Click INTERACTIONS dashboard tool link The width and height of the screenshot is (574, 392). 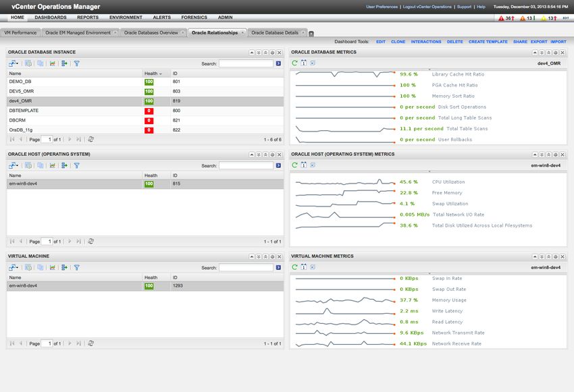click(425, 42)
